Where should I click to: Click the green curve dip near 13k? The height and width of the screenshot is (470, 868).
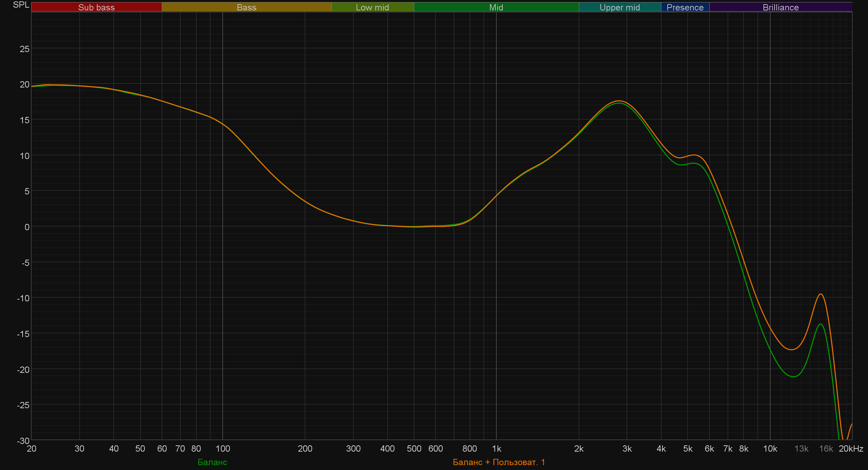pos(793,377)
